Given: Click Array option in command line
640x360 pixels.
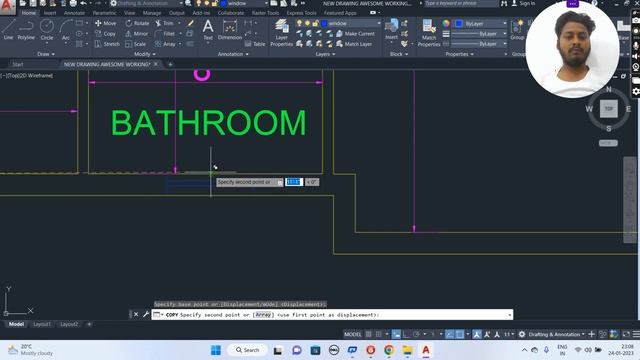Looking at the screenshot, I should pos(263,315).
